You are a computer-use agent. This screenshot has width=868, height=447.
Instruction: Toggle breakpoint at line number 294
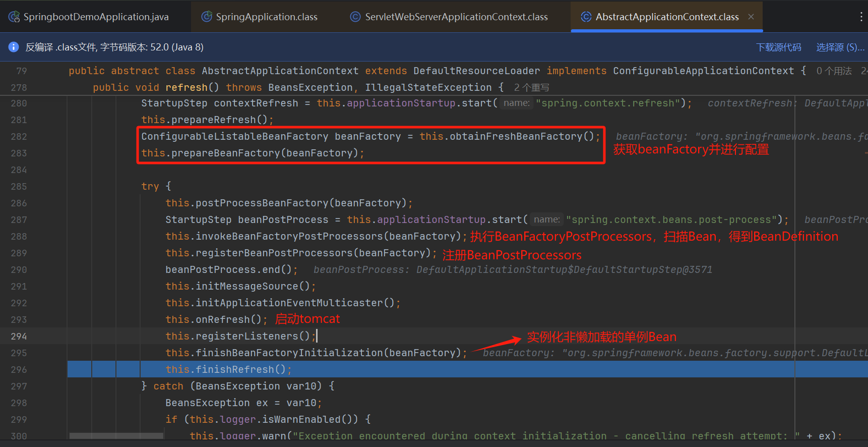point(19,336)
